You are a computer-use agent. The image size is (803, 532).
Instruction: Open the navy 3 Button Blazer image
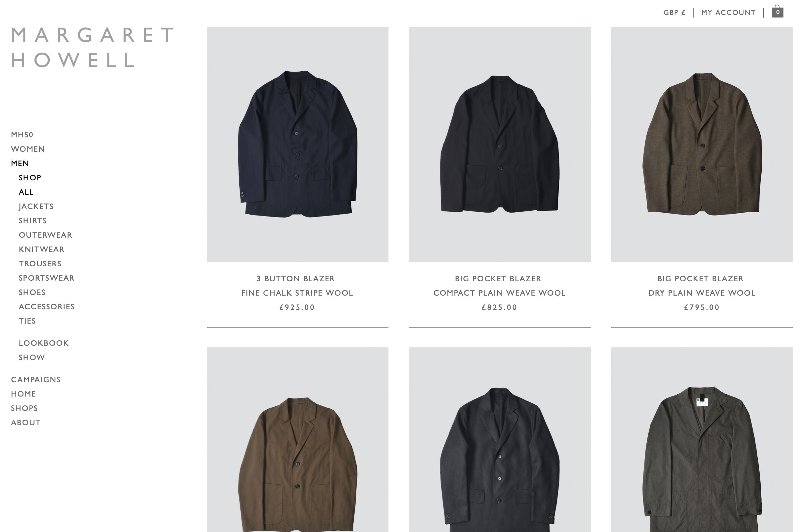297,144
